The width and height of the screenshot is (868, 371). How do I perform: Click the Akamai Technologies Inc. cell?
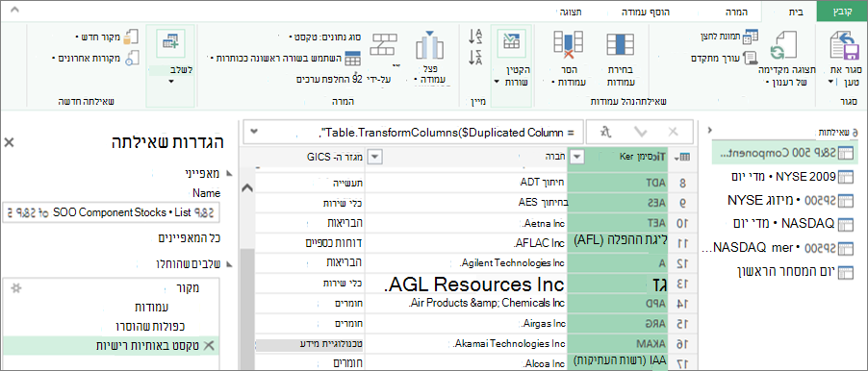(x=466, y=344)
